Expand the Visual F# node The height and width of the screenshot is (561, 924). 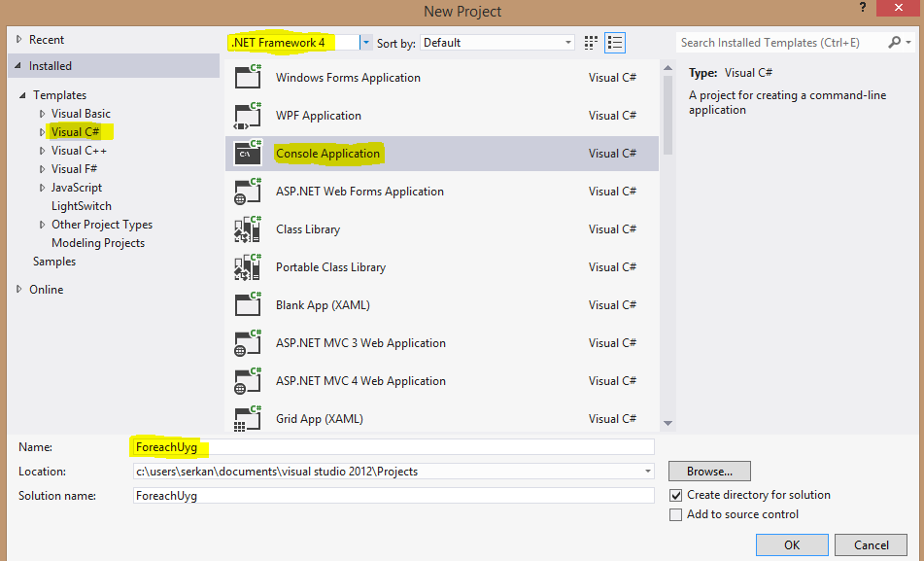point(42,169)
